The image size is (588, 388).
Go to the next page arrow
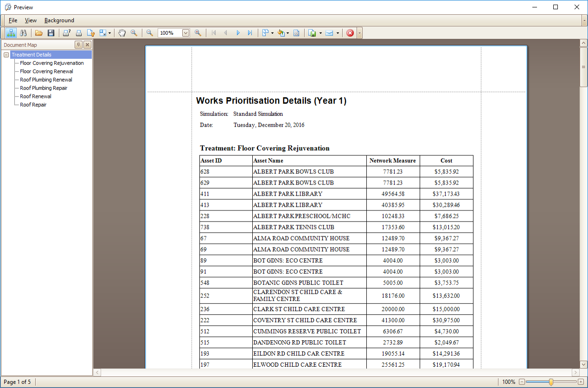238,33
